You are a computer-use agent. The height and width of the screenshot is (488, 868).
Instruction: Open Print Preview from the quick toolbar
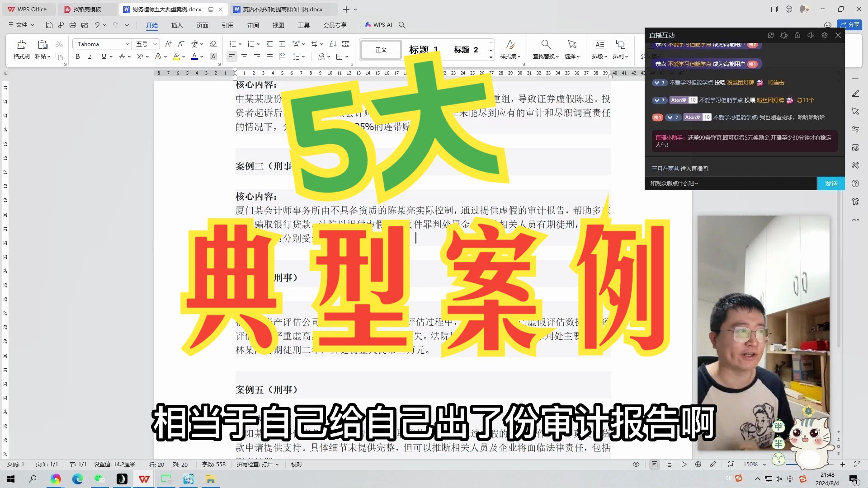point(85,25)
